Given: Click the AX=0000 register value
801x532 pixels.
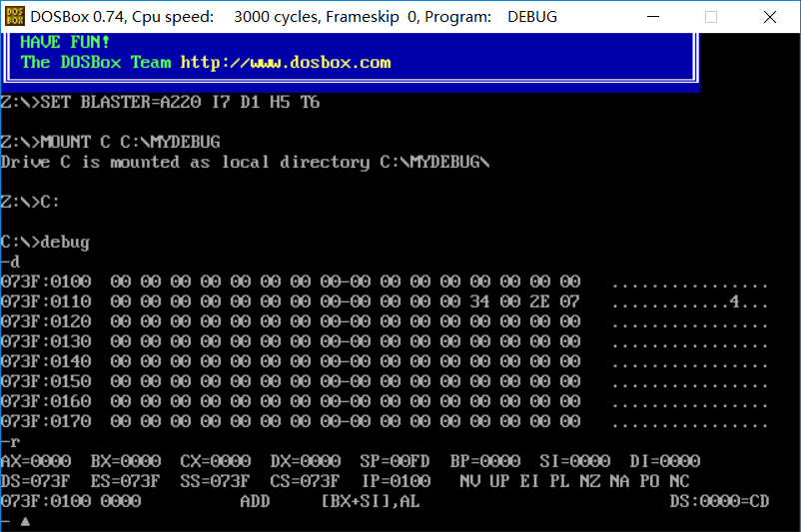Looking at the screenshot, I should 36,461.
